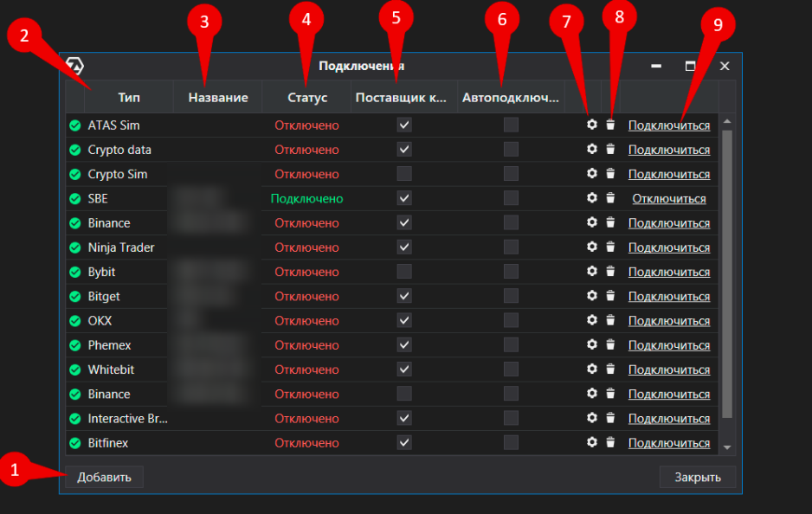Screen dimensions: 812x514
Task: Click trash icon in OKX row
Action: coord(610,320)
